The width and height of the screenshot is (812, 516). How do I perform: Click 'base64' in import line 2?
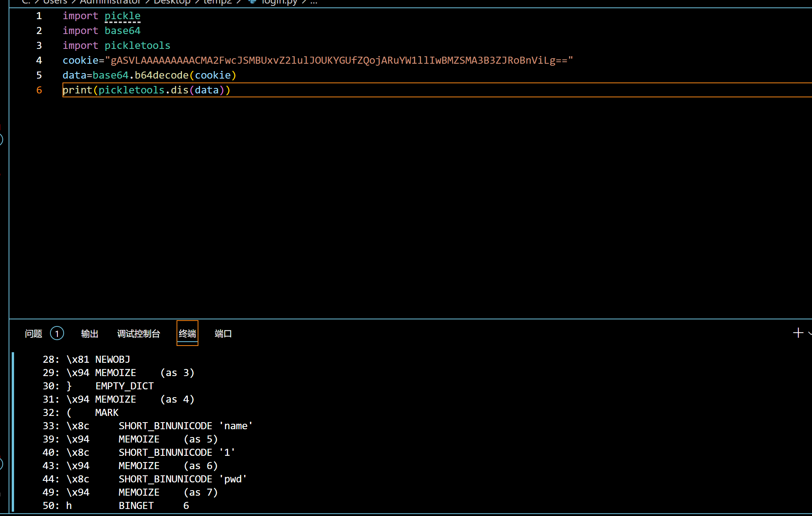click(x=123, y=31)
